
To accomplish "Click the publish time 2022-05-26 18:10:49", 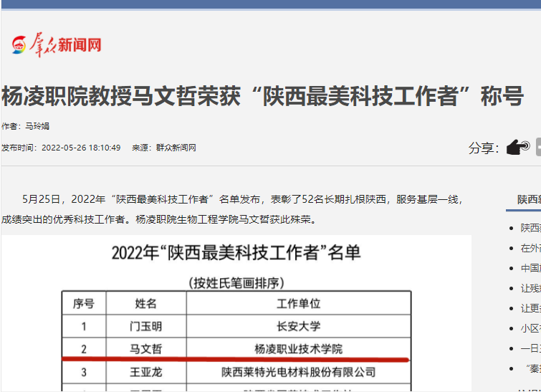I will (x=81, y=148).
